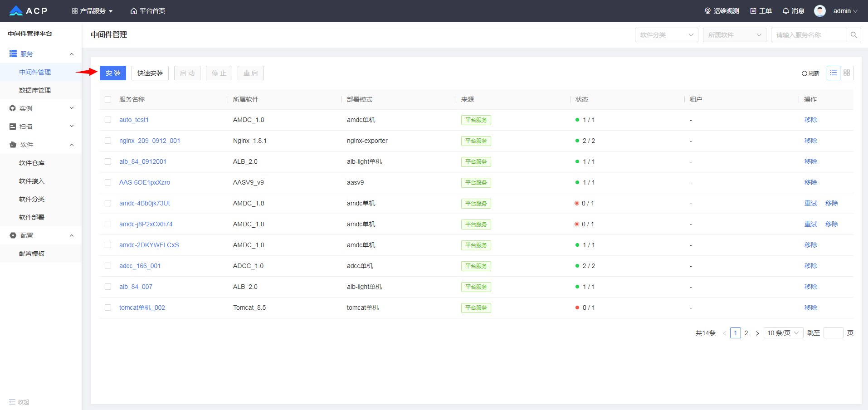This screenshot has height=410, width=868.
Task: Go to previous page arrow
Action: tap(725, 333)
